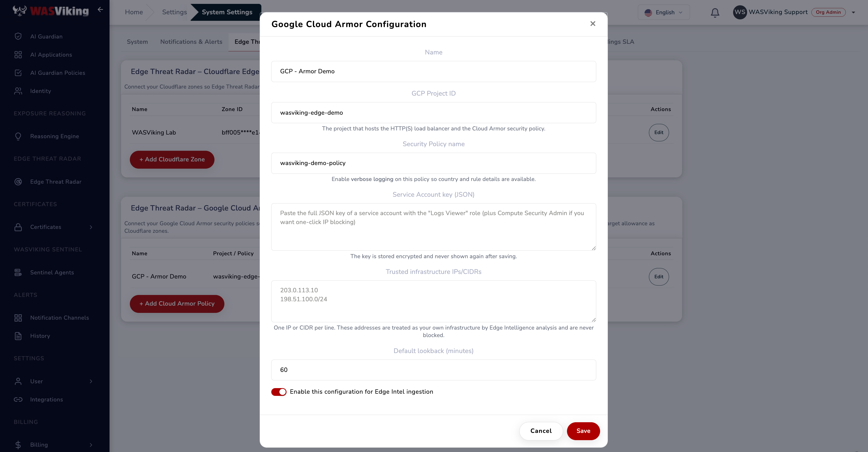Go to Settings breadcrumb
Viewport: 868px width, 452px height.
[174, 12]
